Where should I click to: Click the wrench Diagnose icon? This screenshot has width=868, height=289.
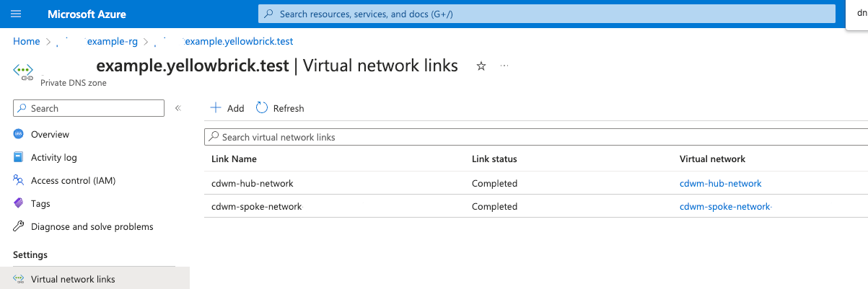(19, 226)
